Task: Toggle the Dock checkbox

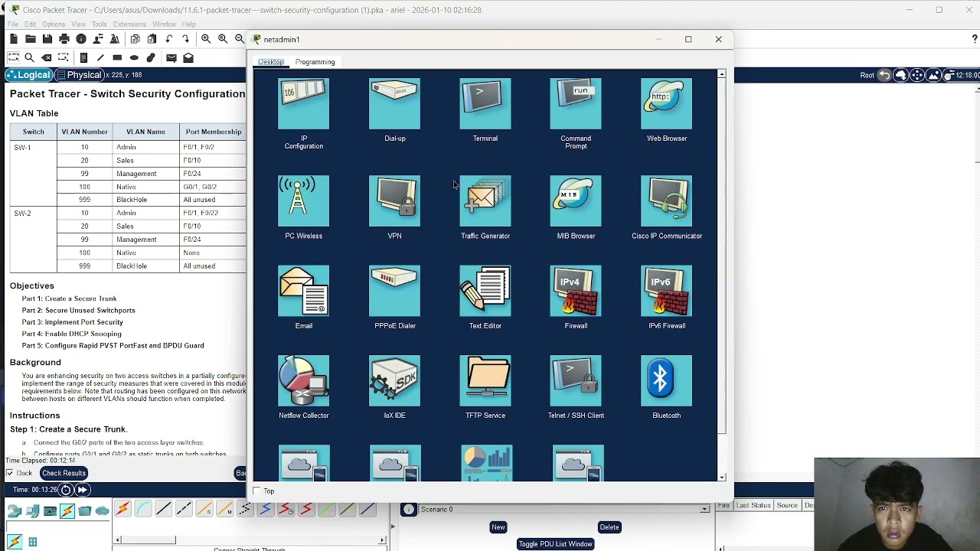Action: click(x=10, y=473)
